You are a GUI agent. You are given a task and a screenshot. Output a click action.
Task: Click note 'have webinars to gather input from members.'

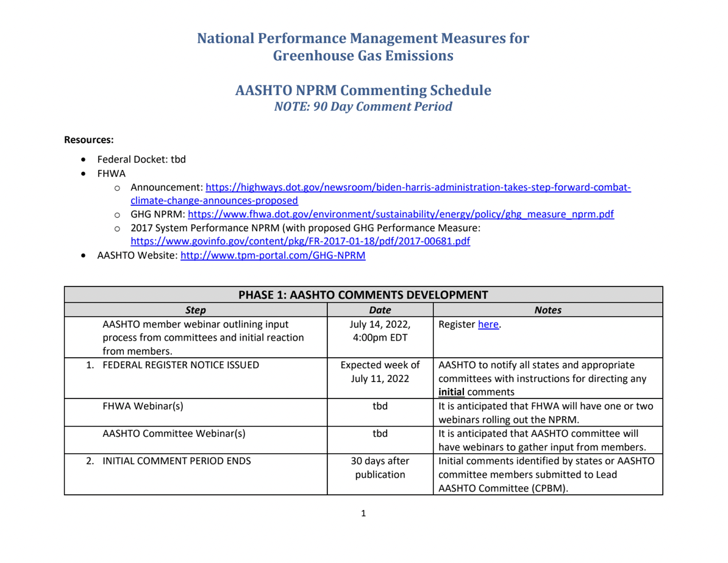[542, 447]
